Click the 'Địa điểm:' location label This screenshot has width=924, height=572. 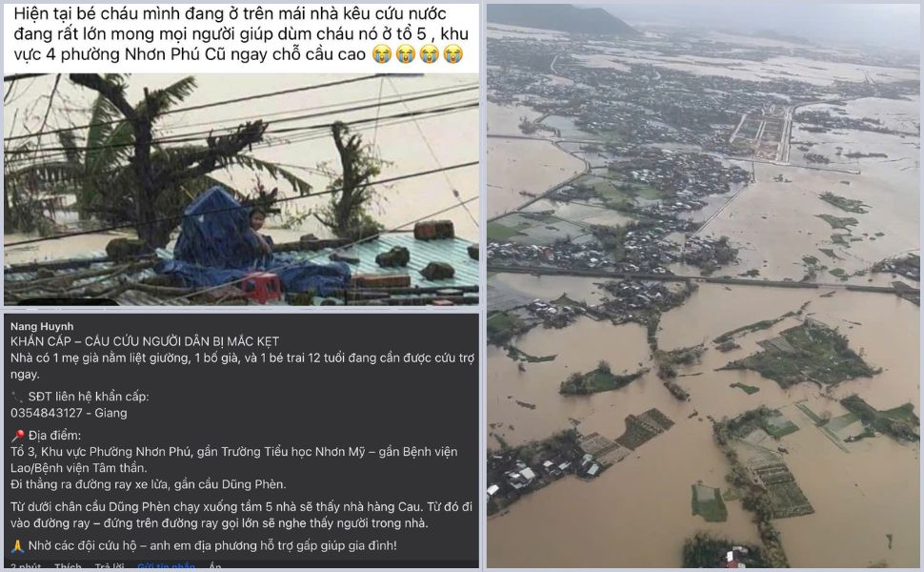(x=54, y=436)
